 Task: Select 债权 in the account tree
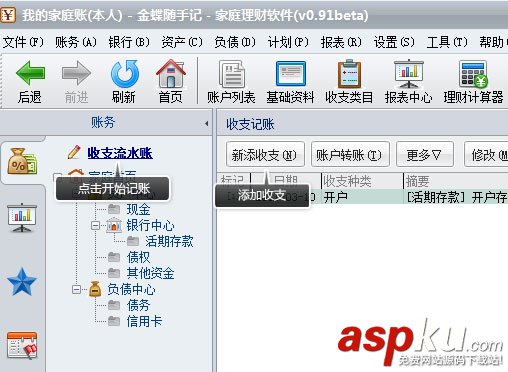pyautogui.click(x=138, y=257)
